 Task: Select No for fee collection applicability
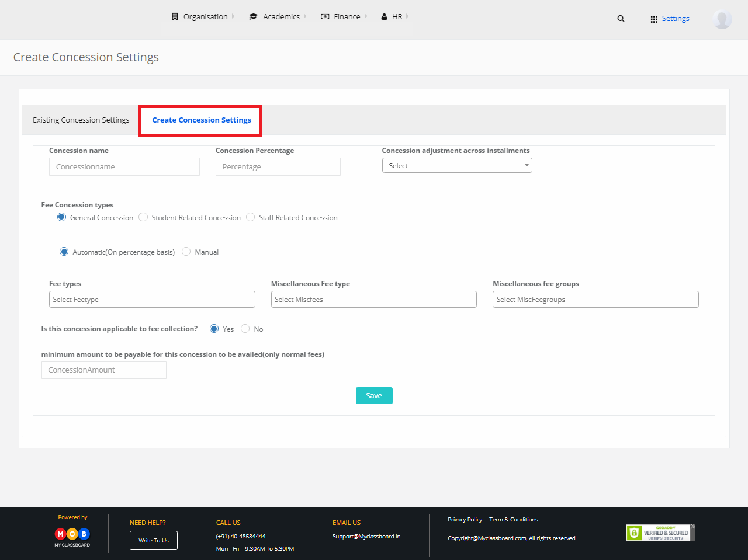tap(245, 328)
